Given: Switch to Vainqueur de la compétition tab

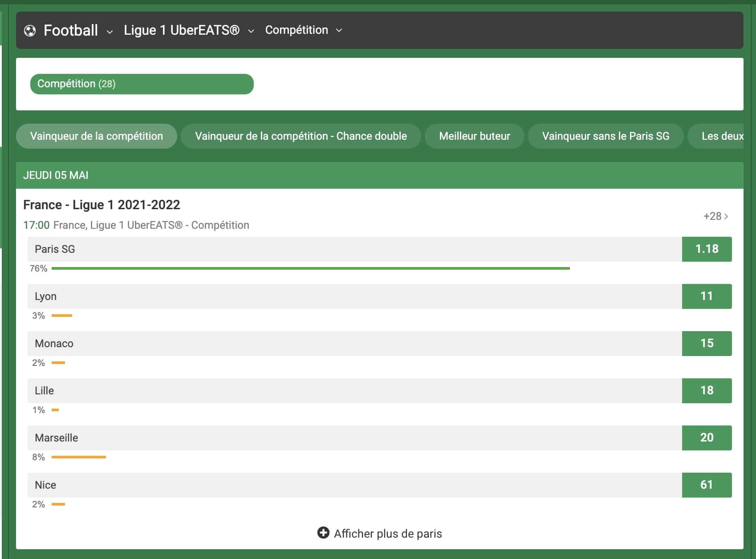Looking at the screenshot, I should pyautogui.click(x=97, y=136).
